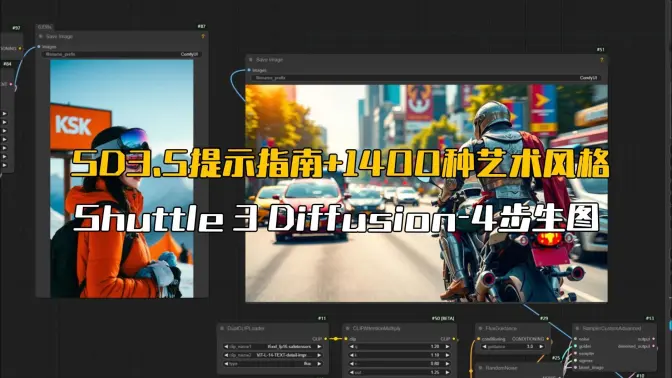Click clip input port of CLIPAttentionMultiply
Viewport: 672px width, 378px height.
[346, 339]
